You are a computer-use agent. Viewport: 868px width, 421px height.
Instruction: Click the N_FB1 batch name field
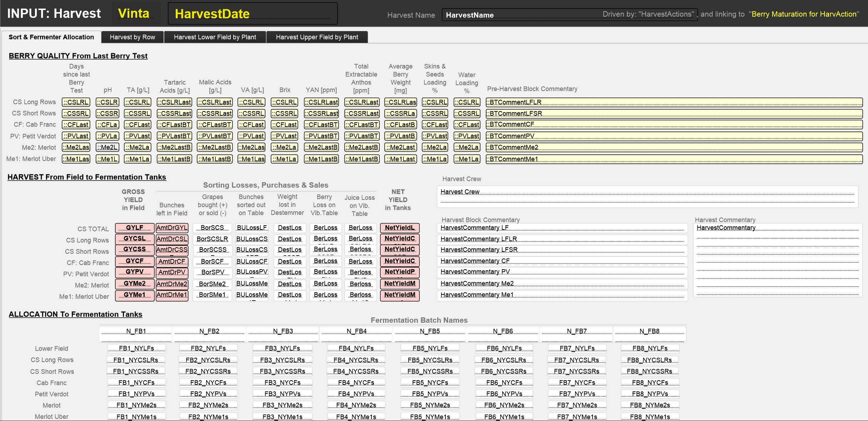tap(136, 334)
